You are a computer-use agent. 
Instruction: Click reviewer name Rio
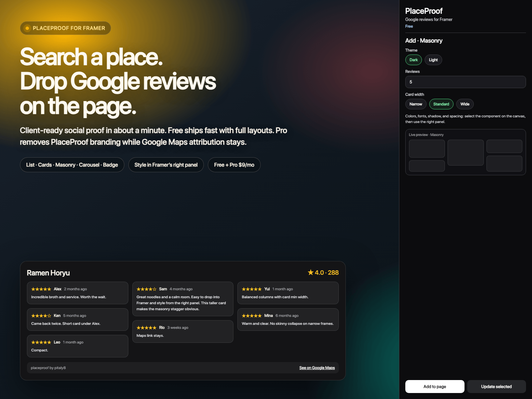[162, 328]
